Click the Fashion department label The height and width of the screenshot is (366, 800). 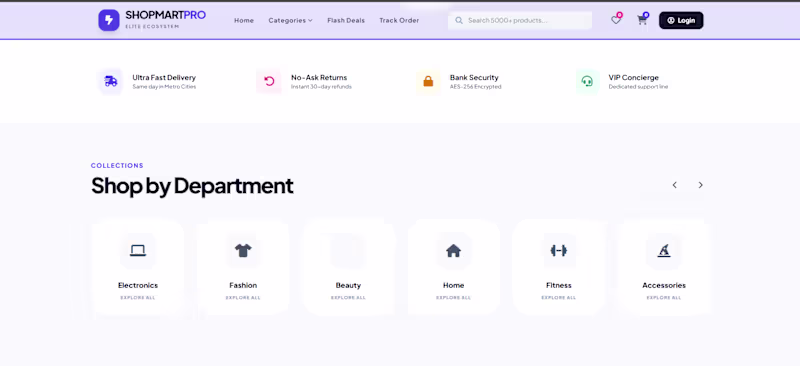[243, 285]
